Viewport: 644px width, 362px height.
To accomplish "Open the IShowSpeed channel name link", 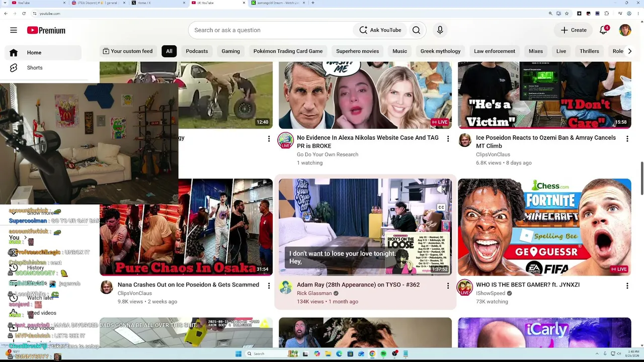I will click(491, 294).
